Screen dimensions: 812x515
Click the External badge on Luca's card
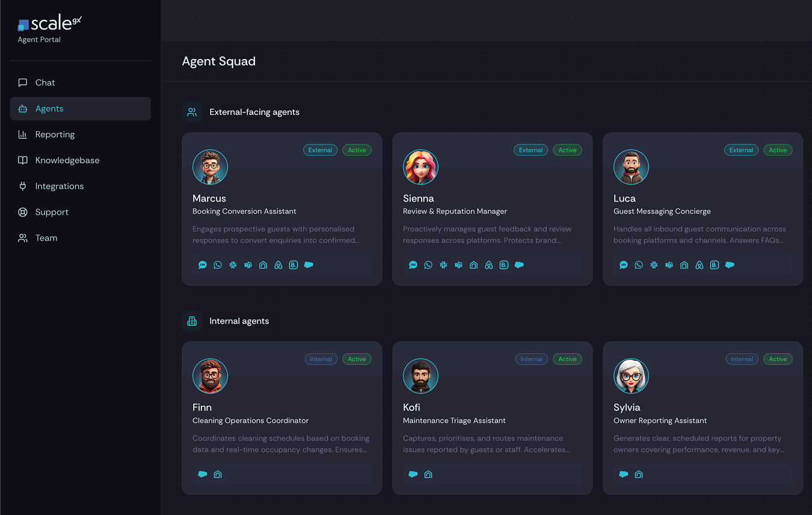[x=741, y=150]
